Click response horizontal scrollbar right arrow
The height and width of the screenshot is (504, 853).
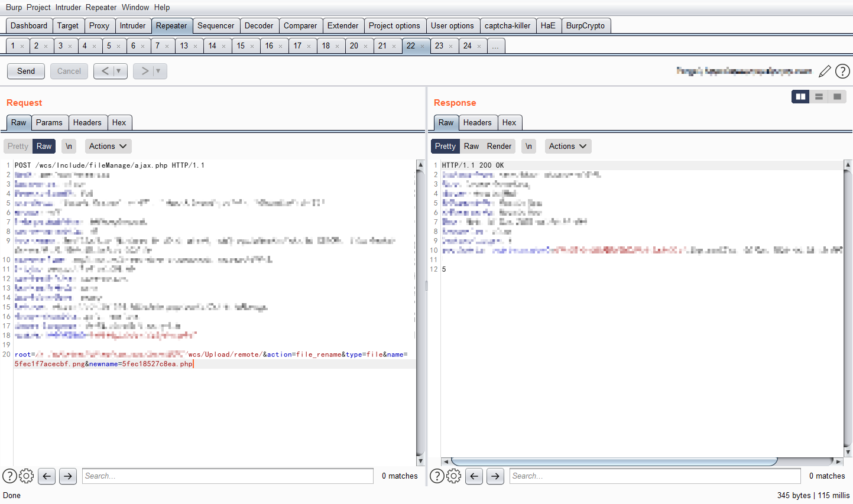point(838,461)
